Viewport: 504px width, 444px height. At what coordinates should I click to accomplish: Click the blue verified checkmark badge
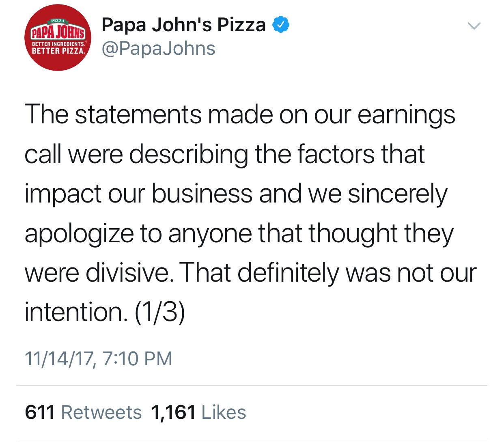pyautogui.click(x=280, y=25)
